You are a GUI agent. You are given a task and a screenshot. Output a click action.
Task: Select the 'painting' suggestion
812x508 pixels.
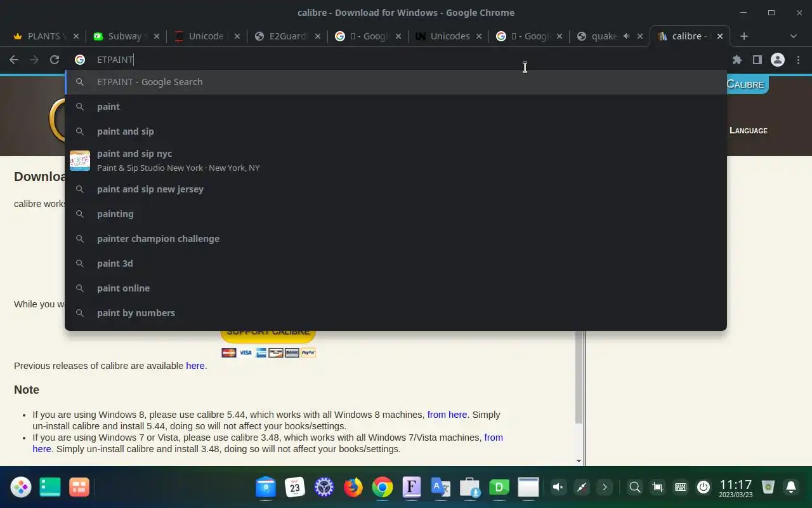(x=396, y=214)
